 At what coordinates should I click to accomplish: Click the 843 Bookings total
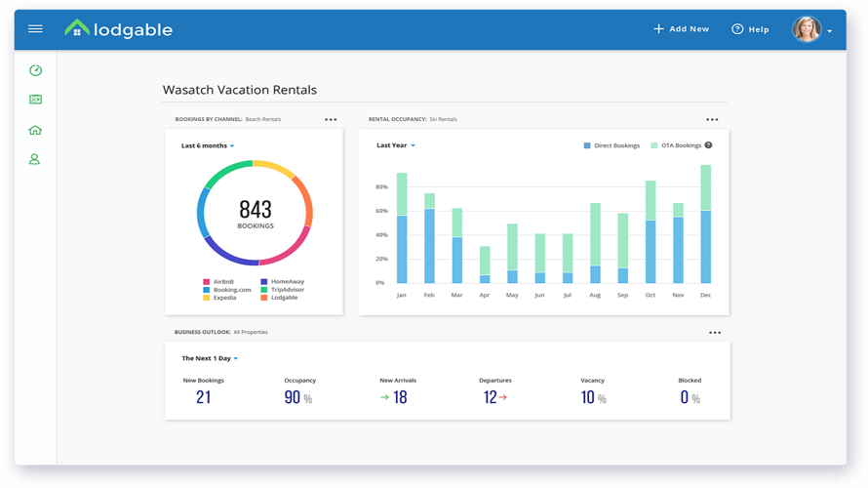pos(256,215)
